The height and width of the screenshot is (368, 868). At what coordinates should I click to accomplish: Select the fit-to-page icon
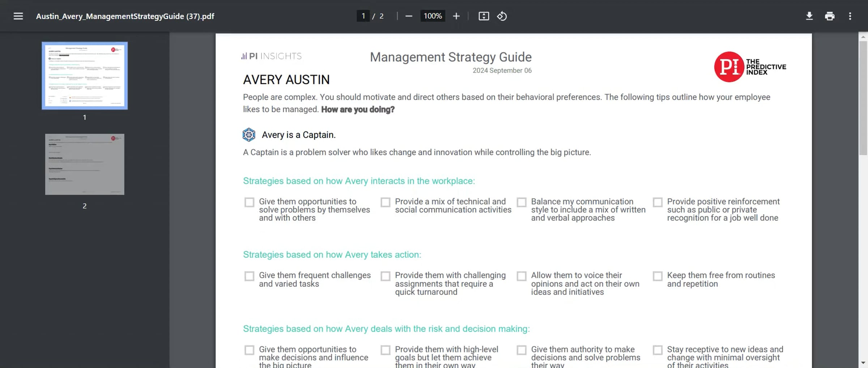click(484, 16)
